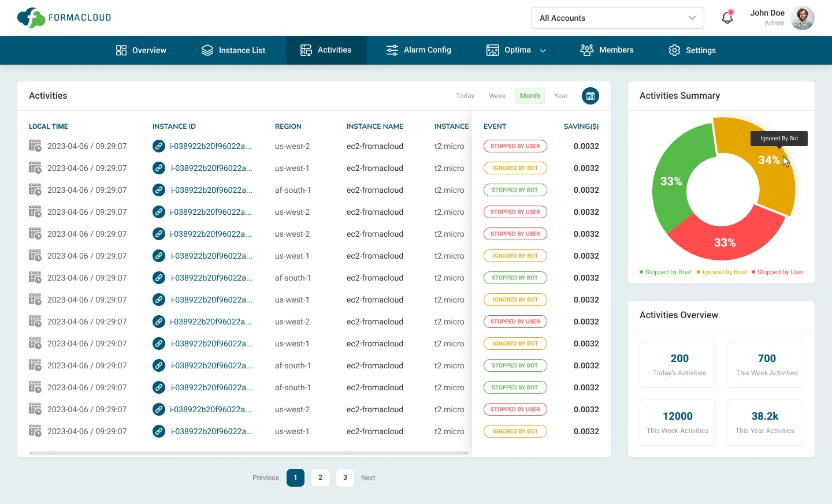Click the Settings gear icon in the navbar
Screen dimensions: 832x504
click(x=674, y=50)
